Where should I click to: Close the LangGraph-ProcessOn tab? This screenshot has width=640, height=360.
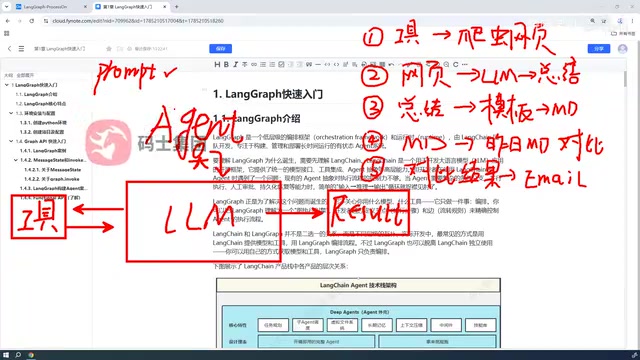[x=85, y=7]
